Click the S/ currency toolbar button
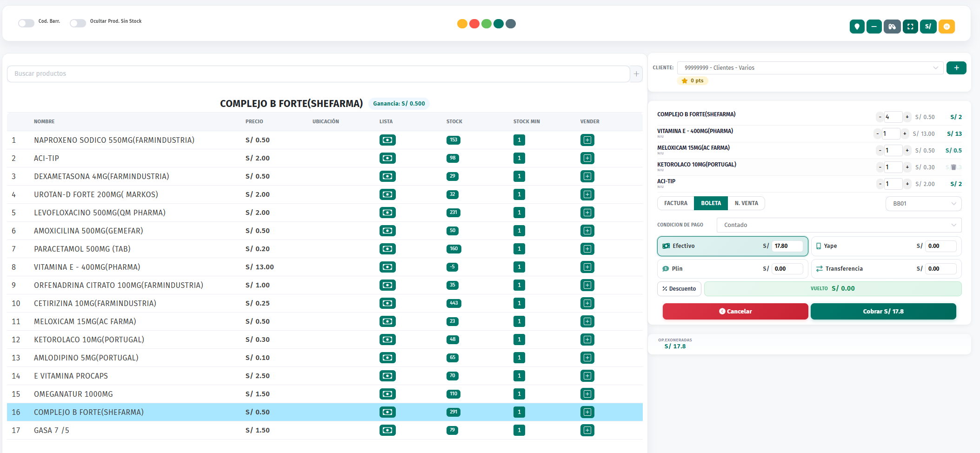980x453 pixels. pyautogui.click(x=928, y=27)
